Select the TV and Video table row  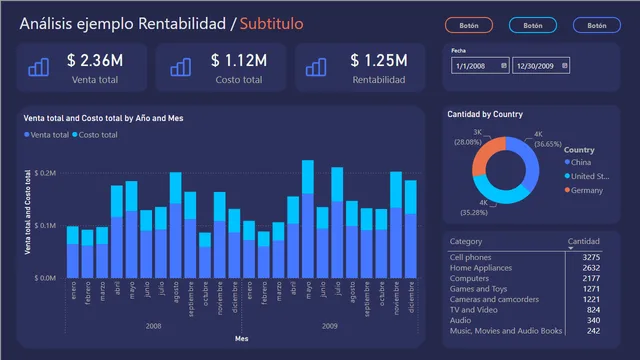tap(525, 310)
